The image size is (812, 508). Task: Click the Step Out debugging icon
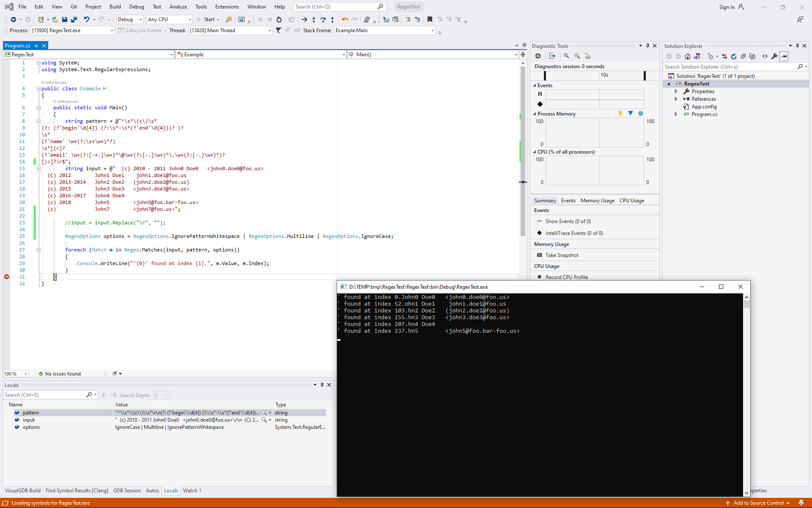pos(332,19)
